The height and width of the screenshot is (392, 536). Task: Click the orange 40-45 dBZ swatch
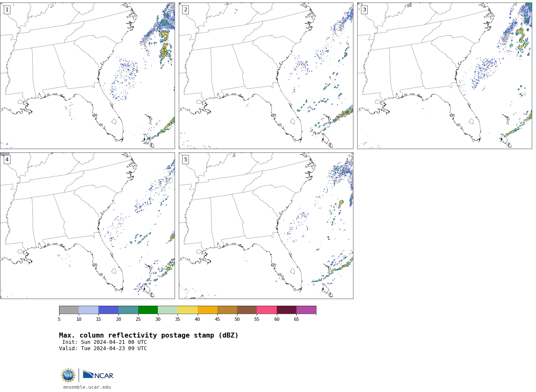207,310
